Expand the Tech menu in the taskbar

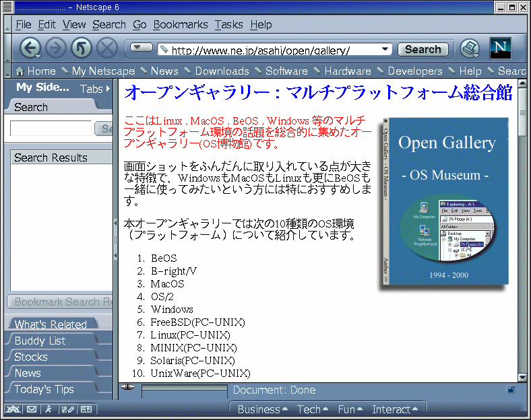312,409
